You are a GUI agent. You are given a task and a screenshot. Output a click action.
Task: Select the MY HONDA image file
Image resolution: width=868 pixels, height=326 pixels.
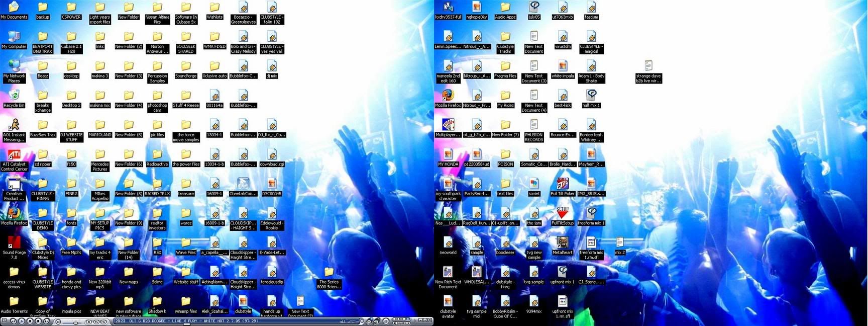448,157
